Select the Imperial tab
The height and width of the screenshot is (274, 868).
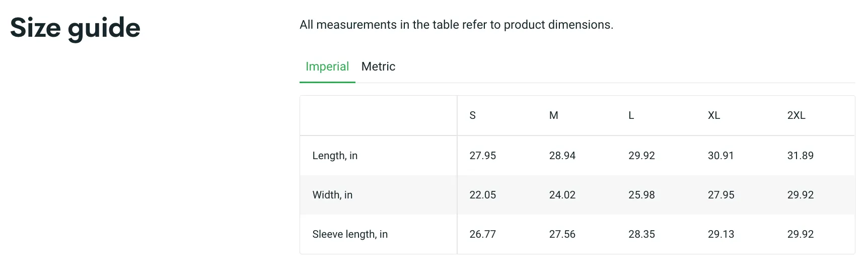coord(327,66)
